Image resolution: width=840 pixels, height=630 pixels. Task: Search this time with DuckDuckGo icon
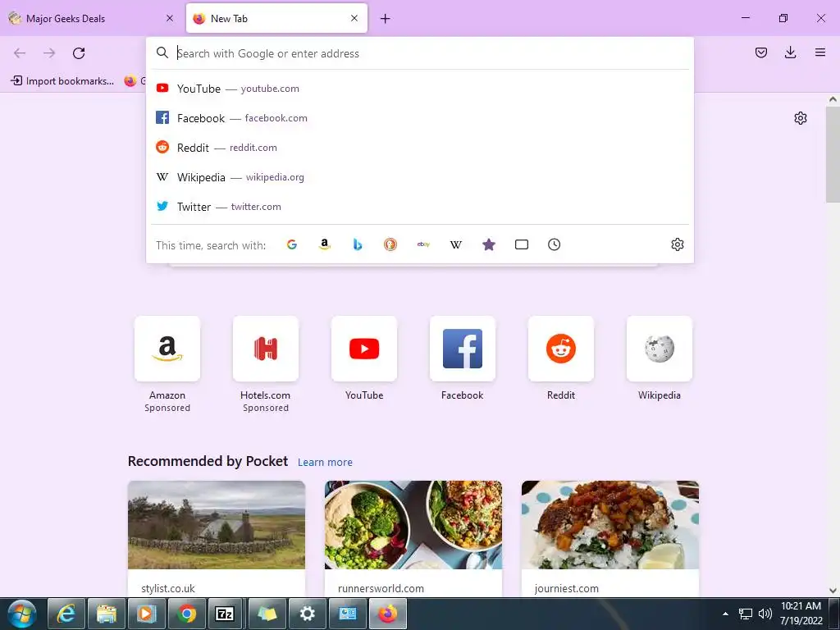(390, 244)
